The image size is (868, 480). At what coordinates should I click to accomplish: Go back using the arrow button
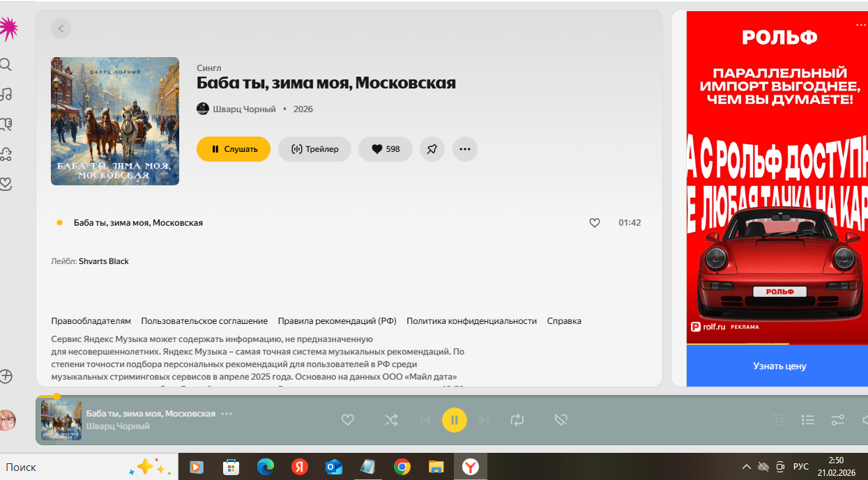(x=61, y=29)
